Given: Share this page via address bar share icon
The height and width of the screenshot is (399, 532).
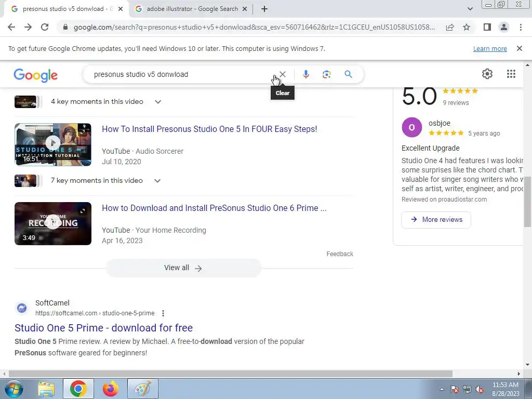Looking at the screenshot, I should tap(450, 27).
